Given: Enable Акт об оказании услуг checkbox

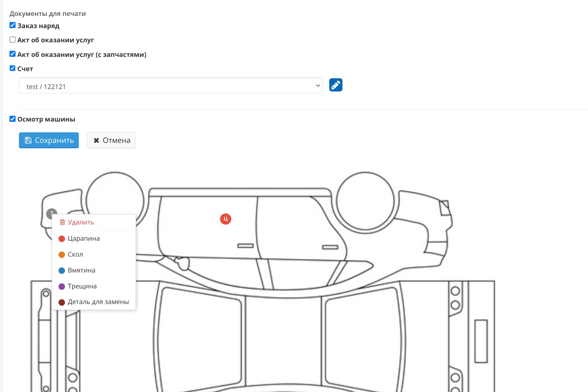Looking at the screenshot, I should pos(13,40).
